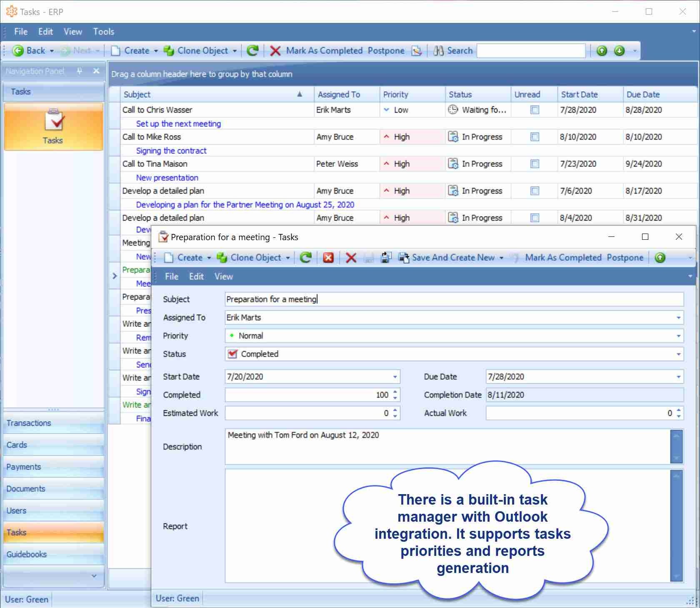Check the Unread box for Call to Mike Ross
Viewport: 700px width, 608px height.
[x=535, y=137]
